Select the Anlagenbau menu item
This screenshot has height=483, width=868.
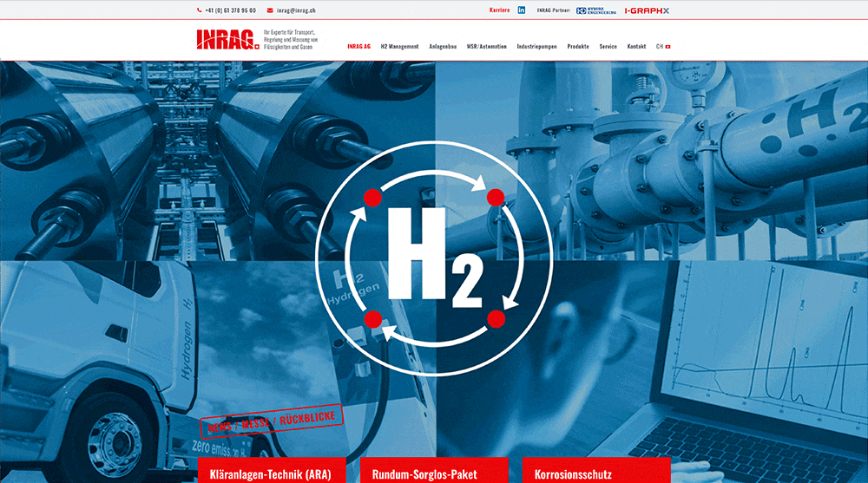[x=443, y=46]
